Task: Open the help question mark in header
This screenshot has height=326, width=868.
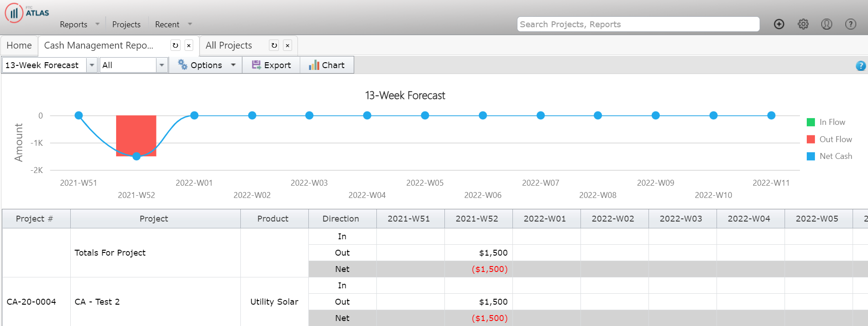Action: pos(851,24)
